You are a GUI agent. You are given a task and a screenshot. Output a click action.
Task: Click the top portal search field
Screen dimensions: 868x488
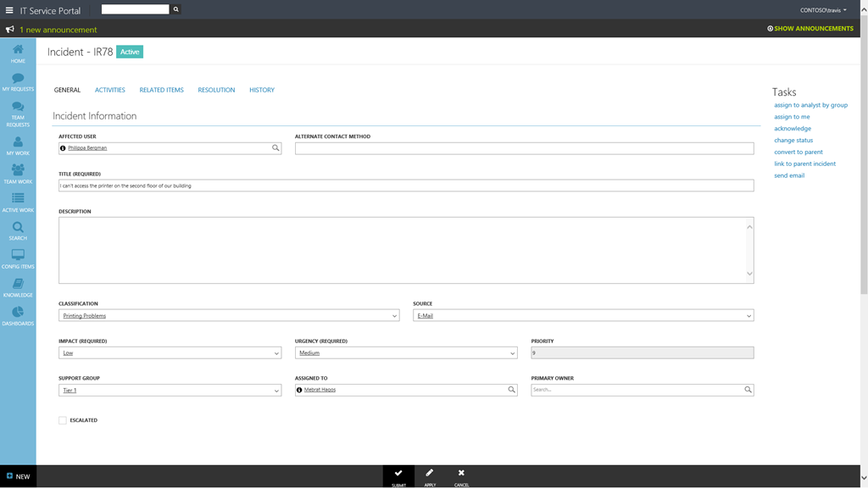pyautogui.click(x=135, y=9)
